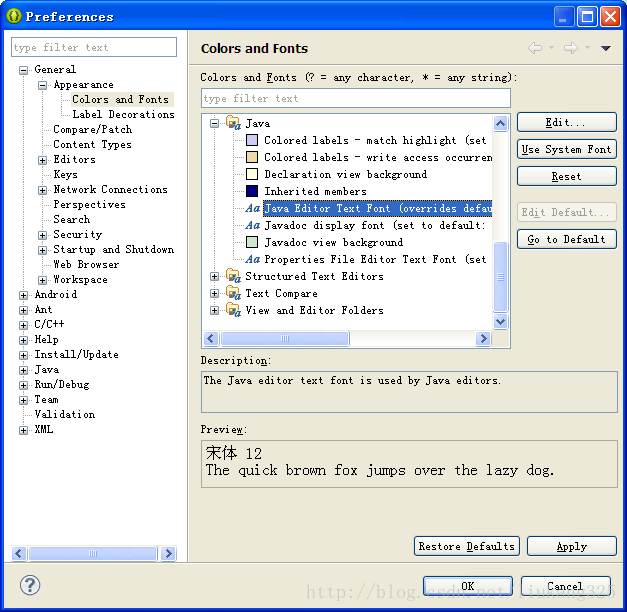Expand the Editors node
This screenshot has width=627, height=612.
point(42,160)
